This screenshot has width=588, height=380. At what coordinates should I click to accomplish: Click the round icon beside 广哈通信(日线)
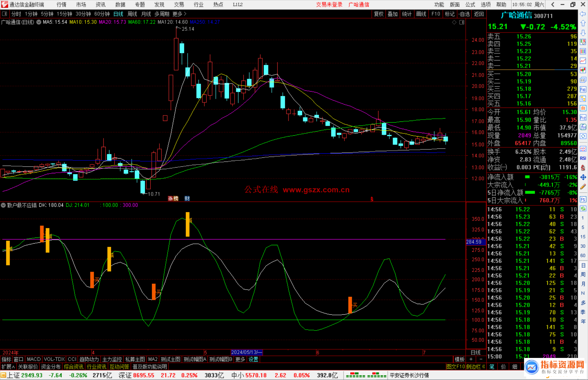point(39,22)
